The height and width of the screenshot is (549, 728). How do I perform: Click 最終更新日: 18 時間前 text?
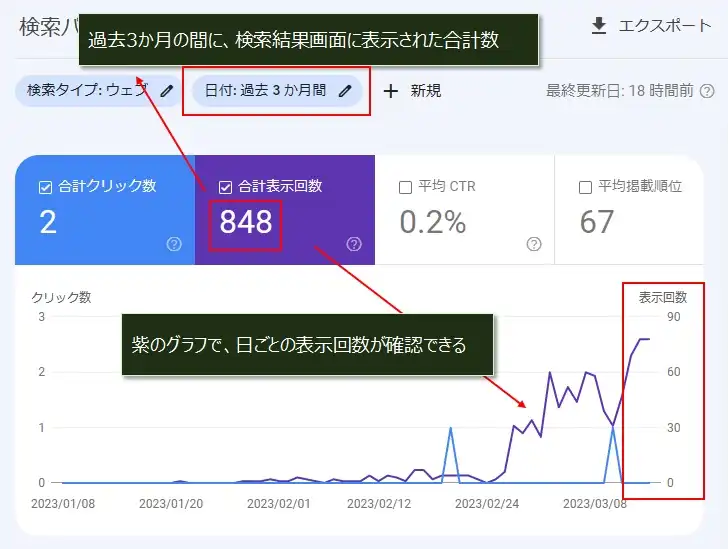tap(619, 91)
